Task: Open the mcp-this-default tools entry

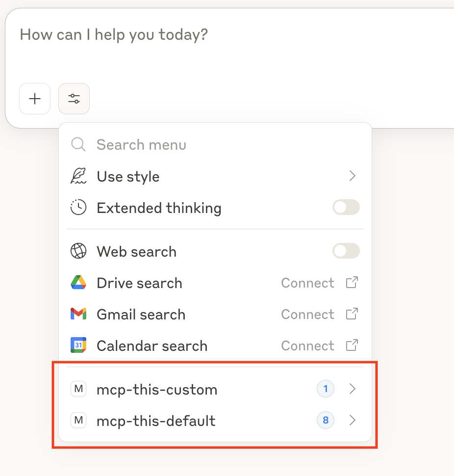Action: pyautogui.click(x=215, y=421)
